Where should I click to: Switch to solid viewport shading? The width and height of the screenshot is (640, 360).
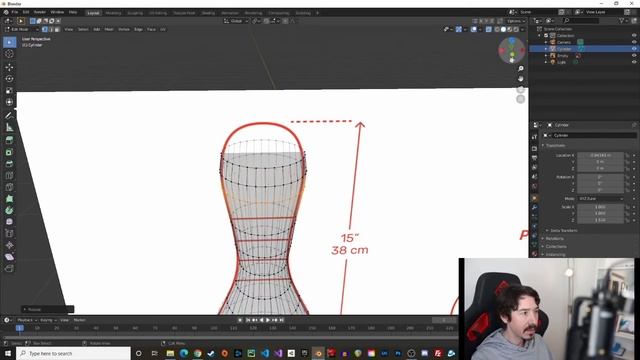(x=503, y=29)
